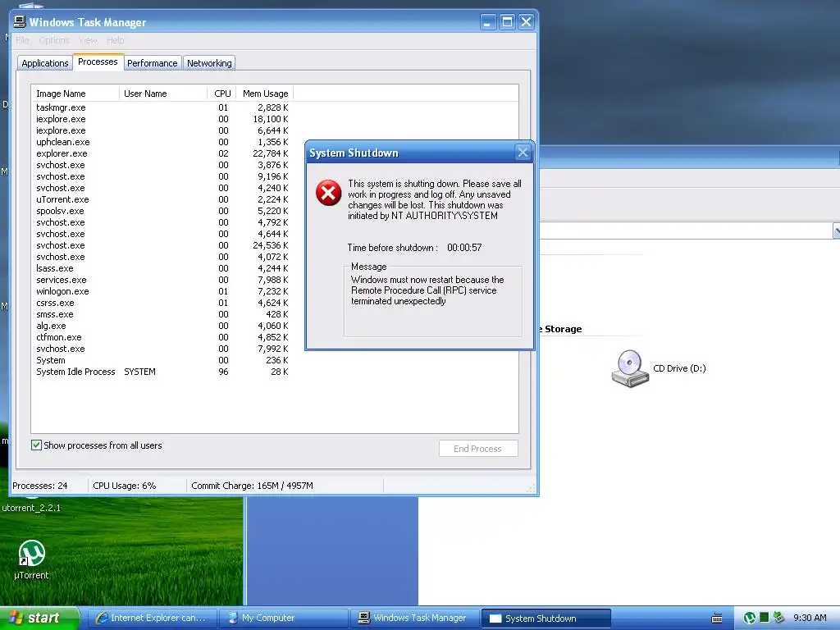Viewport: 840px width, 630px height.
Task: Open the µTorrent desktop shortcut icon
Action: point(32,554)
